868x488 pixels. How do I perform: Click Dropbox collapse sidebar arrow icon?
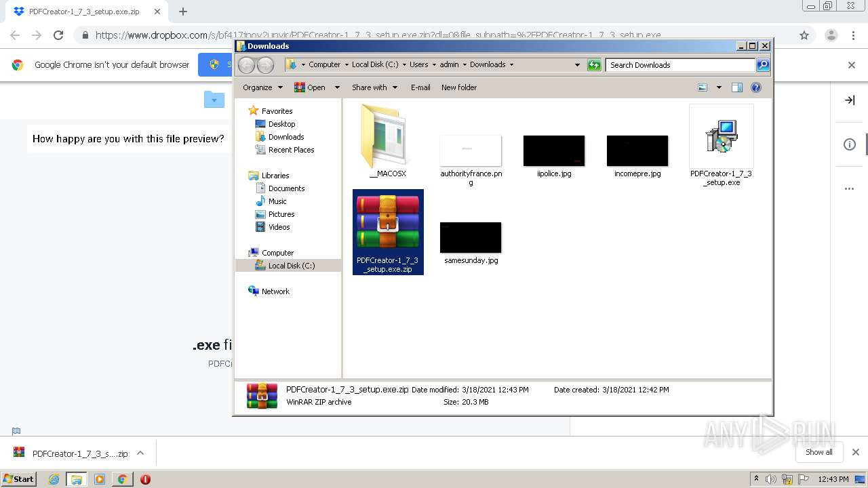(850, 100)
